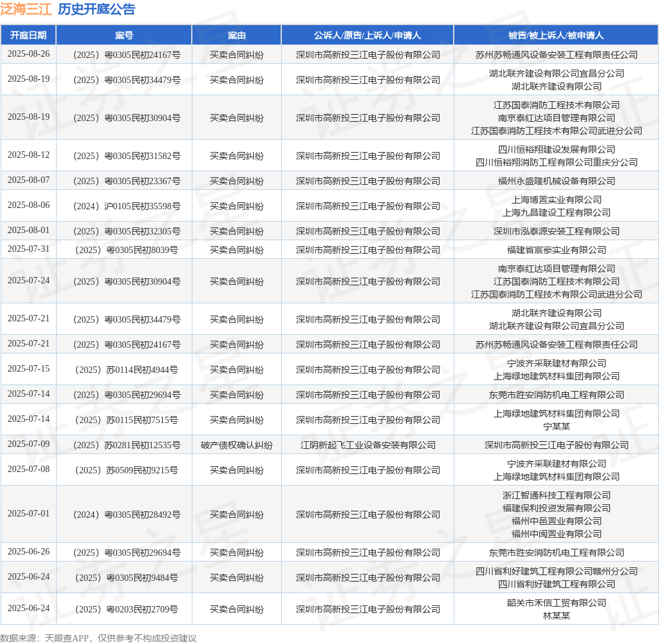Pick the date cell 2025-07-31
The image size is (659, 644).
(x=28, y=249)
